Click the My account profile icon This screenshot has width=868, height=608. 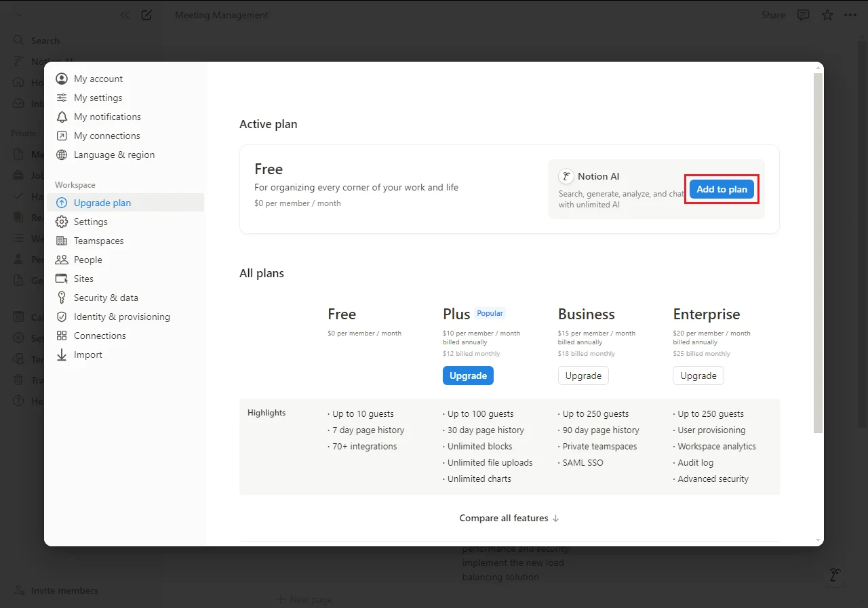coord(62,79)
